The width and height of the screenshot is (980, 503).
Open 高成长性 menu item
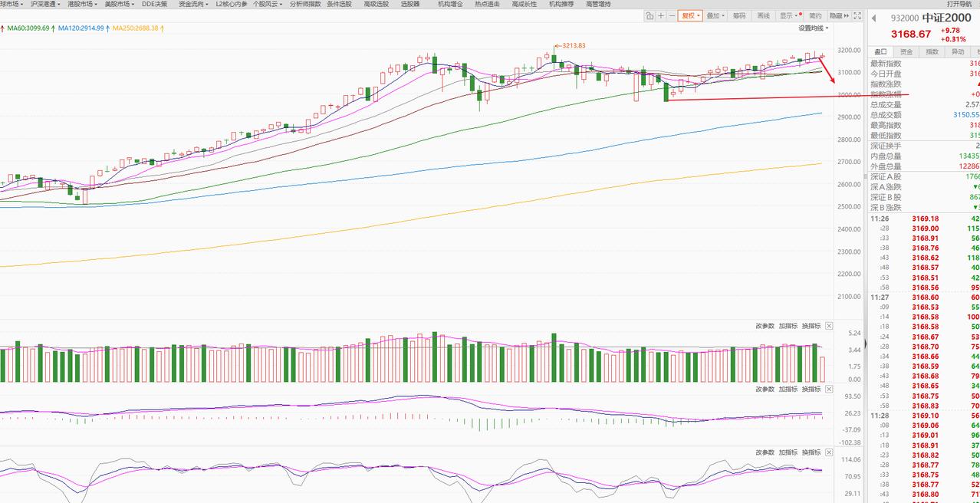coord(525,4)
